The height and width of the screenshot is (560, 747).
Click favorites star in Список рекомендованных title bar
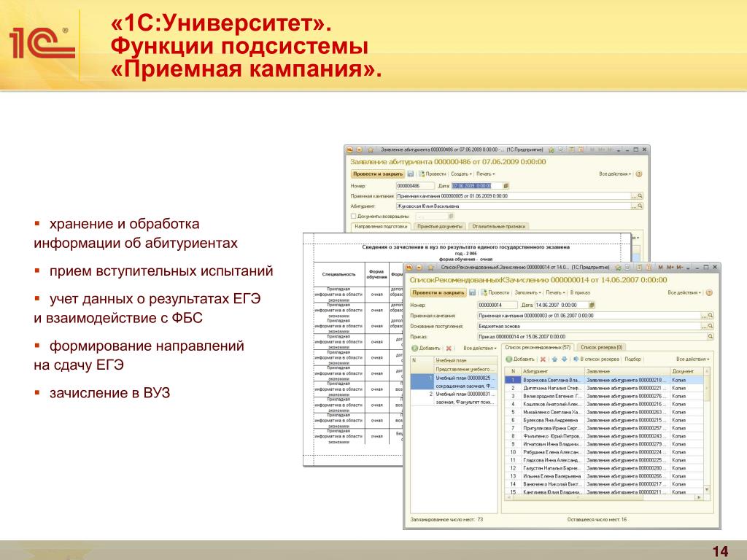pos(430,268)
